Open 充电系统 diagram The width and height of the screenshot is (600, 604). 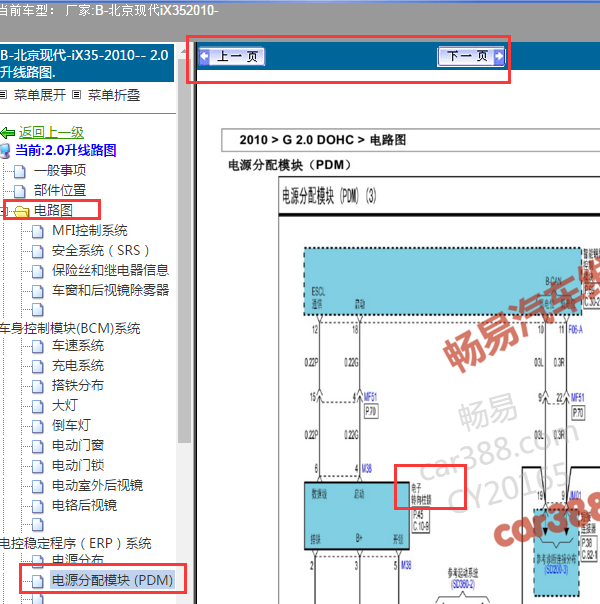tap(78, 366)
